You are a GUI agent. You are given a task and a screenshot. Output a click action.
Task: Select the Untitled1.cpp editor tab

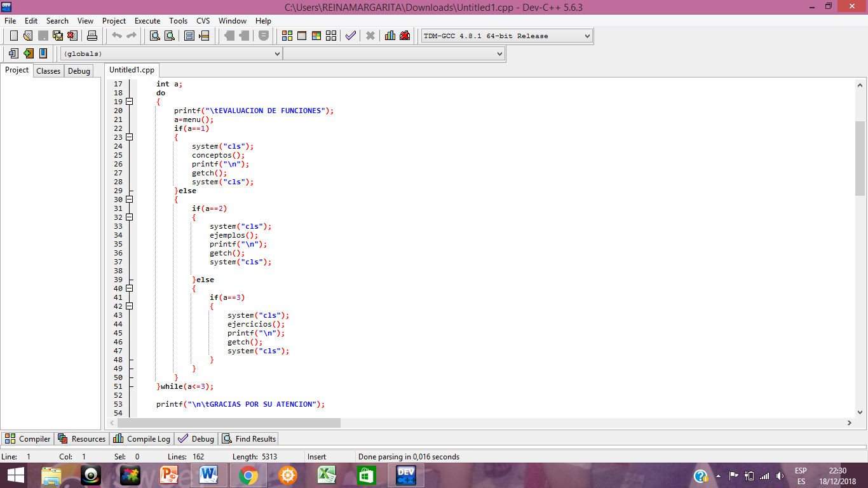click(132, 70)
